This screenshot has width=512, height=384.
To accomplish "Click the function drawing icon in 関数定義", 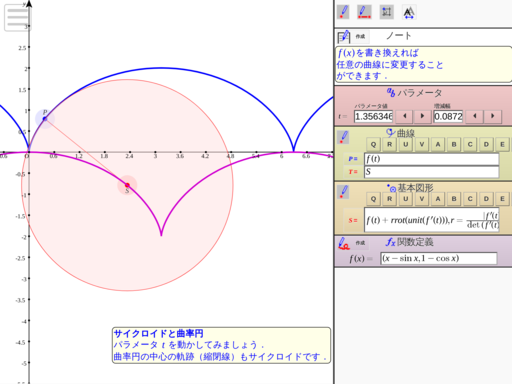I will pyautogui.click(x=343, y=243).
